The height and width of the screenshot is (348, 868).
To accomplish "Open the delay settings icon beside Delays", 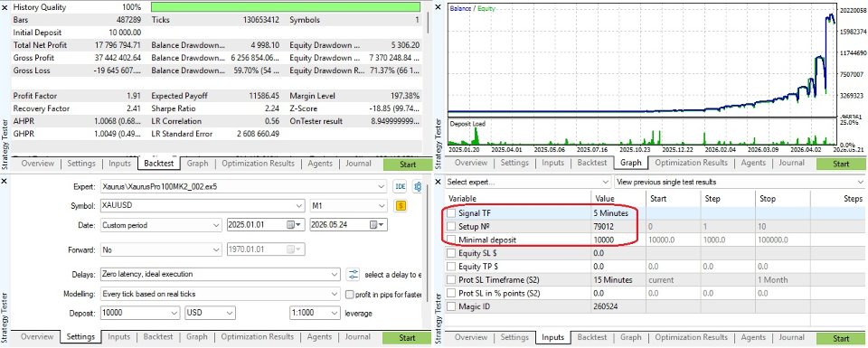I will [354, 275].
